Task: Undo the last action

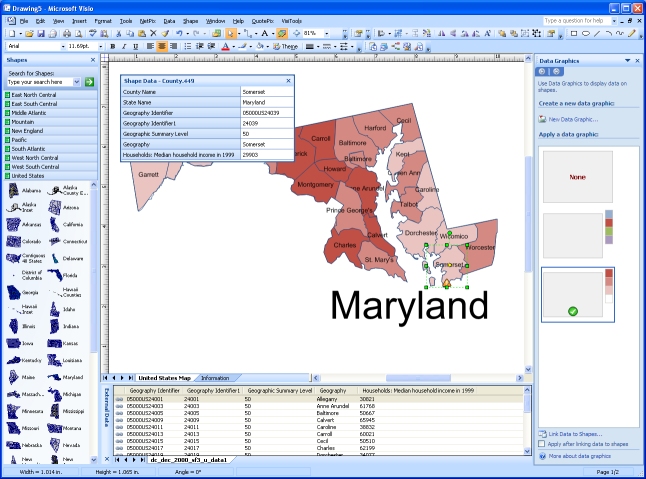Action: (x=179, y=34)
